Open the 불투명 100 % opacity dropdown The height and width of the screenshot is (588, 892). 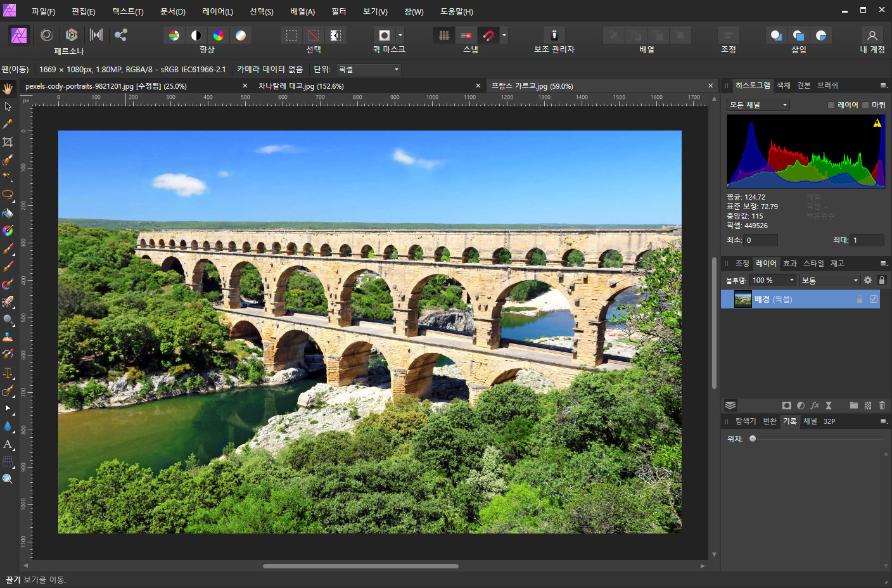tap(773, 280)
